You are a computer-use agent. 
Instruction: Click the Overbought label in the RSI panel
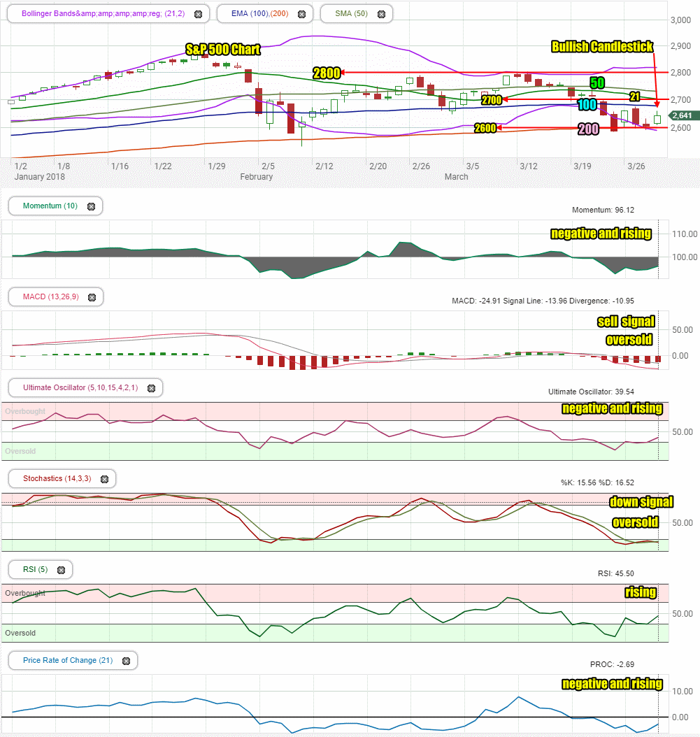tap(25, 593)
